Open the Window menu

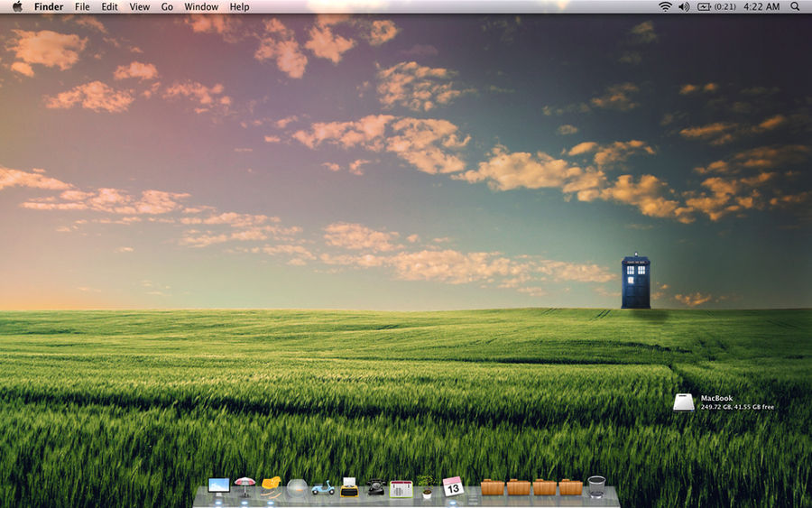[x=201, y=6]
